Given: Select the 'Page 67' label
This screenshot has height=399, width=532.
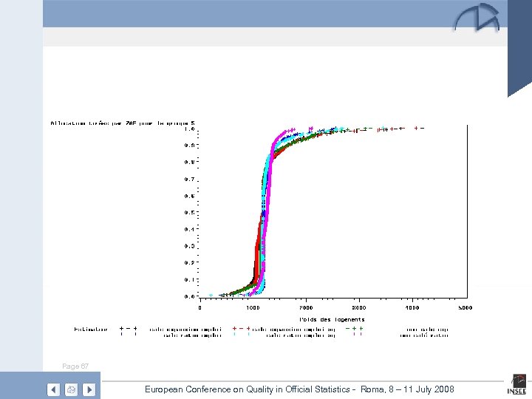Looking at the screenshot, I should pyautogui.click(x=75, y=366).
